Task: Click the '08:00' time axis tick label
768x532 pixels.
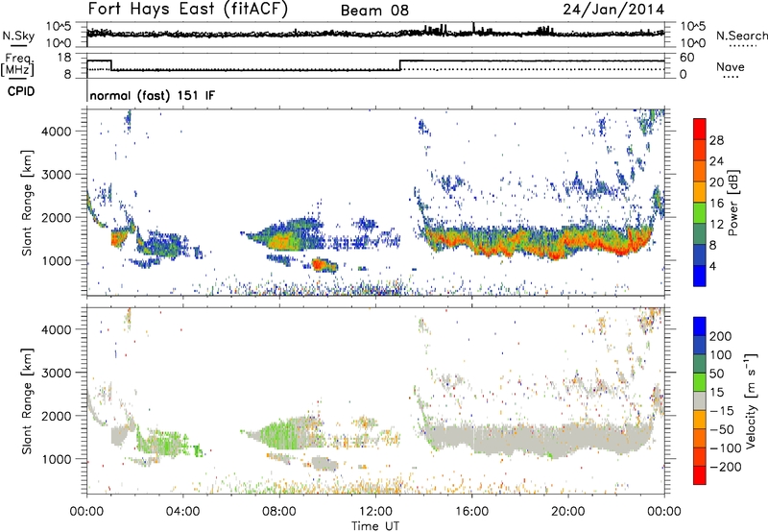Action: click(x=279, y=512)
